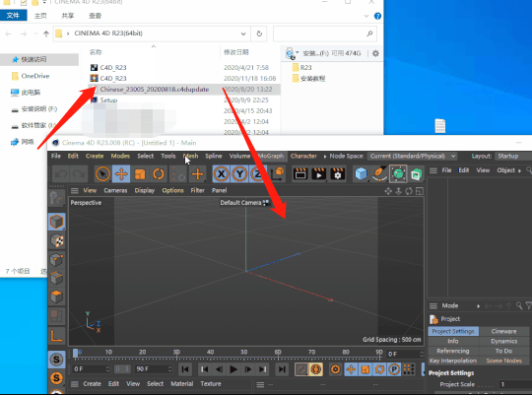
Task: Open the MoGraph menu
Action: pyautogui.click(x=270, y=156)
